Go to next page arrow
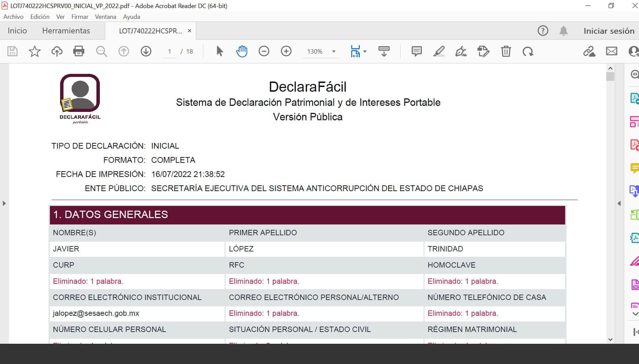 (146, 51)
